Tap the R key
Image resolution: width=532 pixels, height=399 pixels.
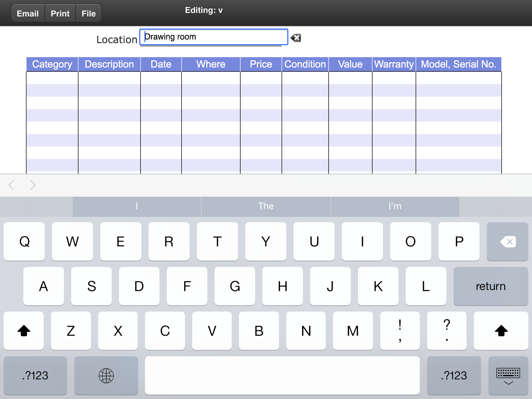169,241
